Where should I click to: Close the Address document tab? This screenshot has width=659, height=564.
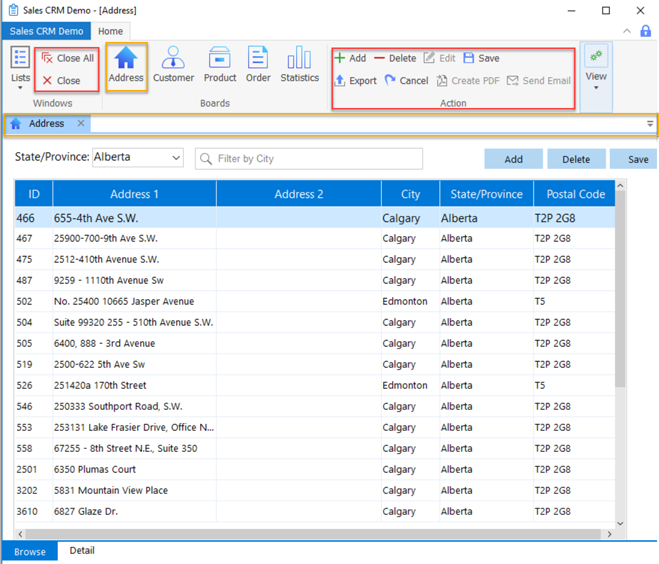[81, 124]
